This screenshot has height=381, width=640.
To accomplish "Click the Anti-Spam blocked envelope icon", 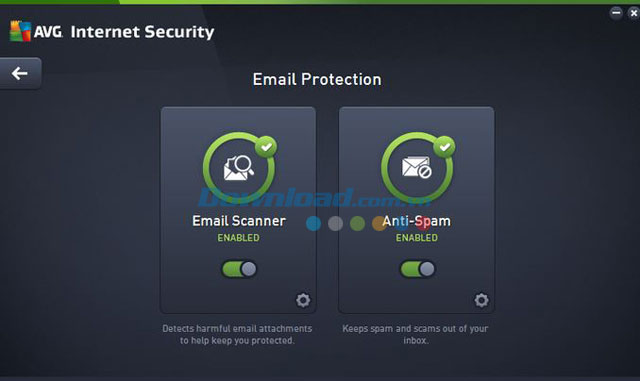I will point(417,167).
